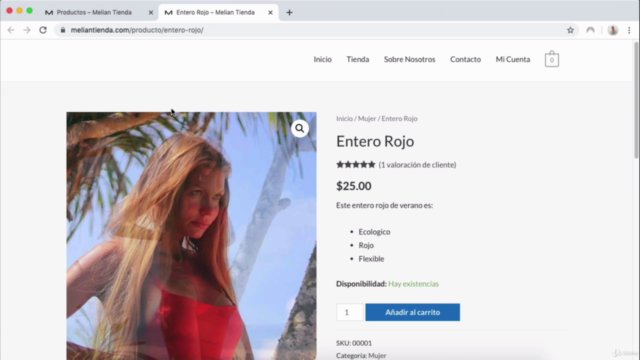Click the Entero Rojo product title
The width and height of the screenshot is (640, 360).
click(x=375, y=141)
